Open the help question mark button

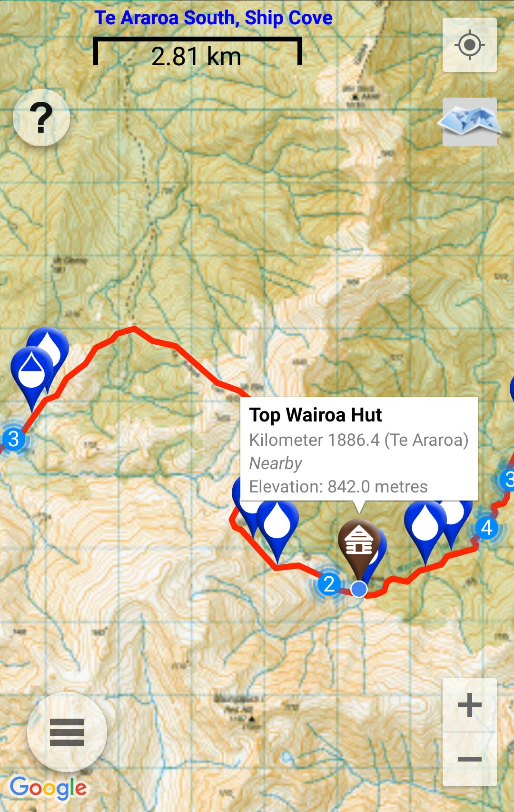(x=41, y=118)
